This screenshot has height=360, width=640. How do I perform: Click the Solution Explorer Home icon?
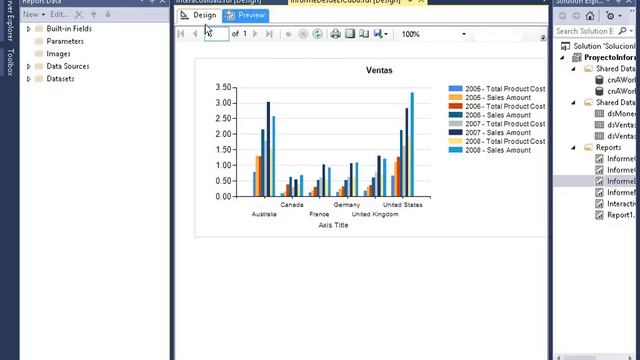(x=590, y=16)
